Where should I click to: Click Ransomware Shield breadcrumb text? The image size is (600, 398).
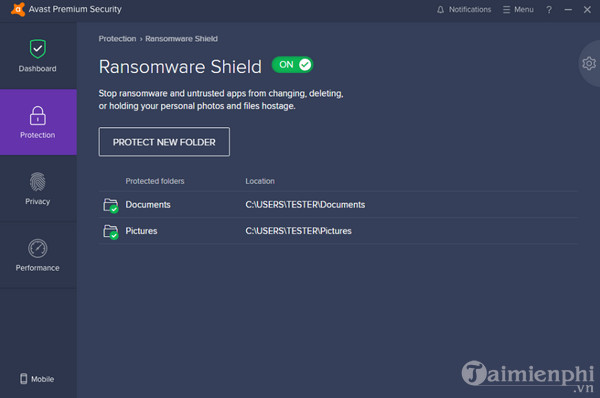(181, 39)
